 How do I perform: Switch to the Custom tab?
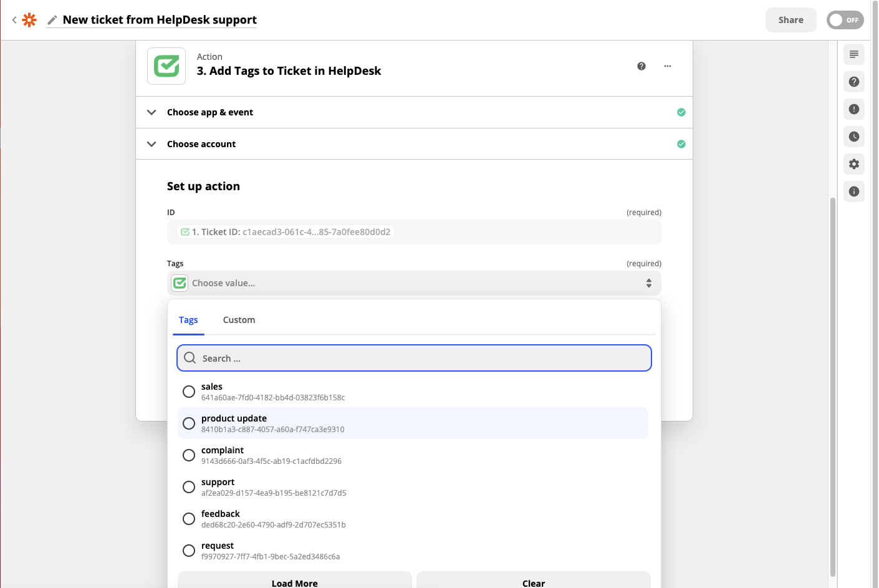coord(239,320)
